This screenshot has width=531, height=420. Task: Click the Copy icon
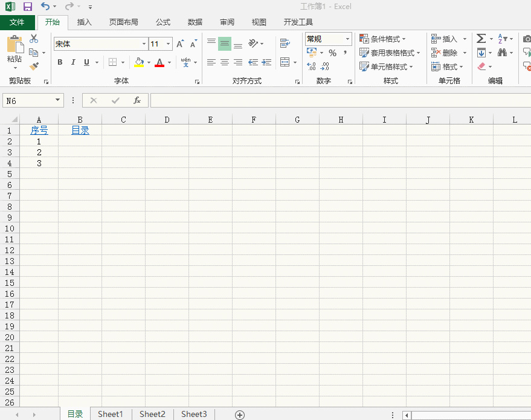[33, 53]
